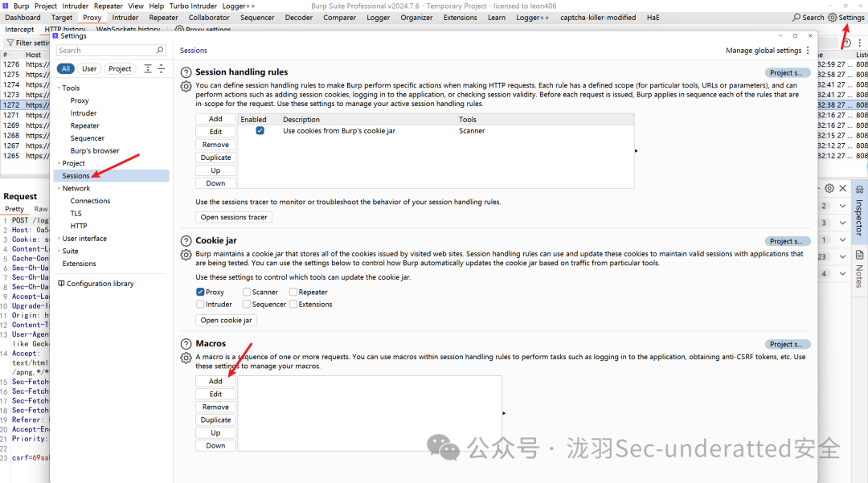
Task: Open help for Cookie jar section
Action: click(186, 240)
